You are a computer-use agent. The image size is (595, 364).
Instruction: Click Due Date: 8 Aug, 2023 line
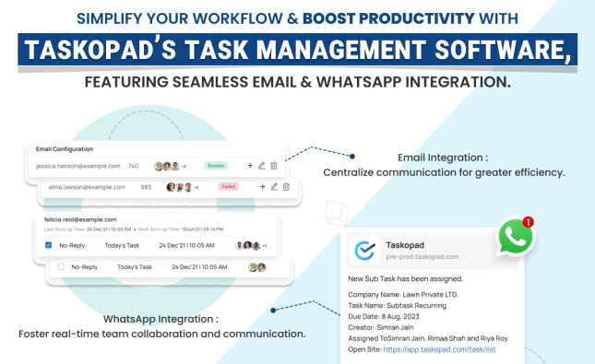(x=384, y=317)
